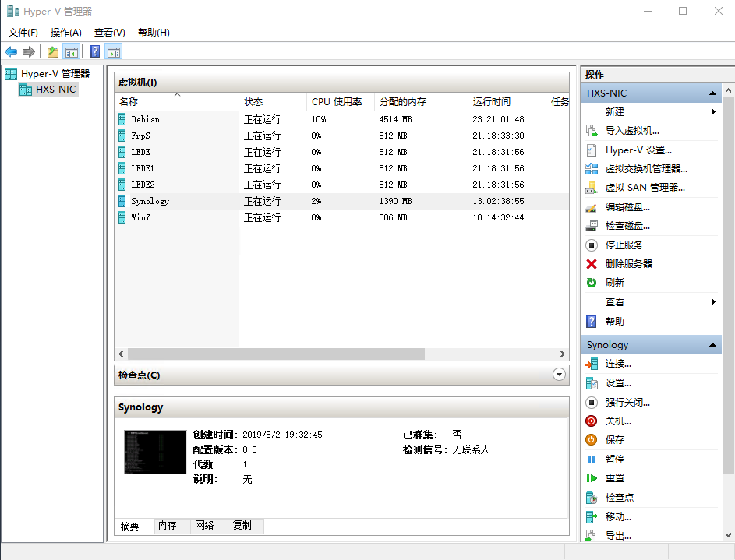Open the 操作(A) menu
Viewport: 735px width, 560px height.
click(66, 32)
